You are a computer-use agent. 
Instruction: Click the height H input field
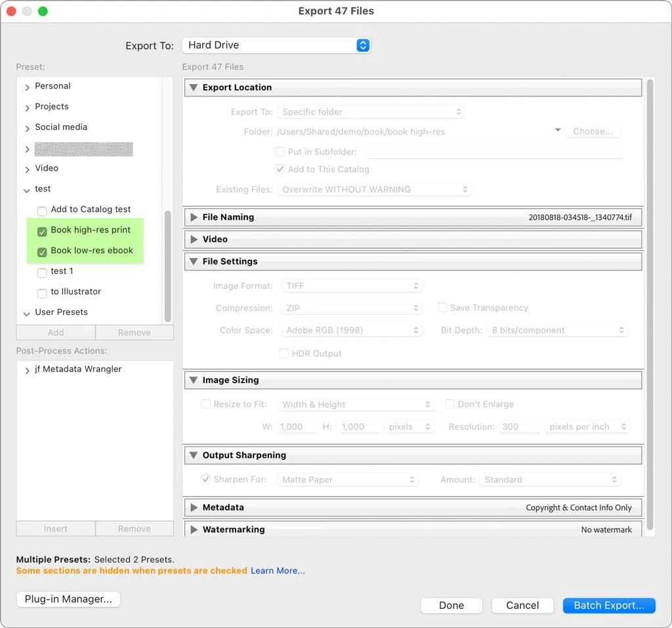pos(359,427)
